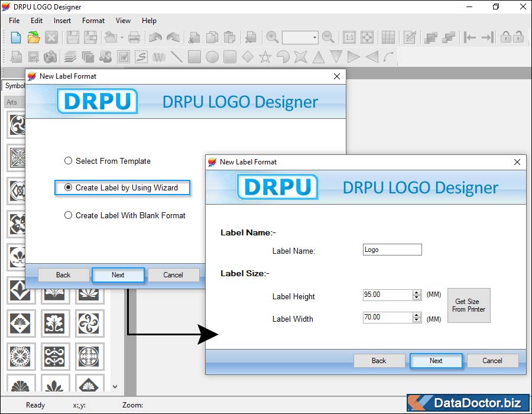Screen dimensions: 532x414
Task: Click the Fit to window icon
Action: [366, 37]
